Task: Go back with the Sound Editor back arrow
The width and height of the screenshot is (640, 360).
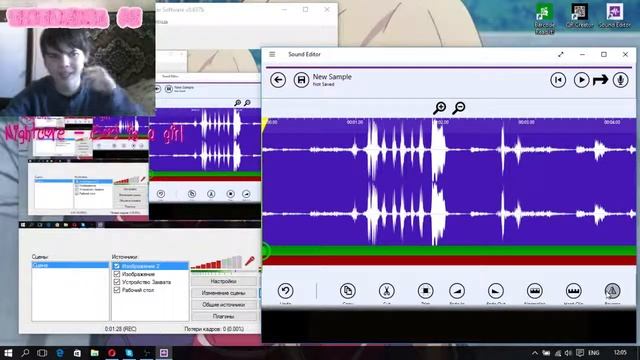Action: tap(278, 80)
